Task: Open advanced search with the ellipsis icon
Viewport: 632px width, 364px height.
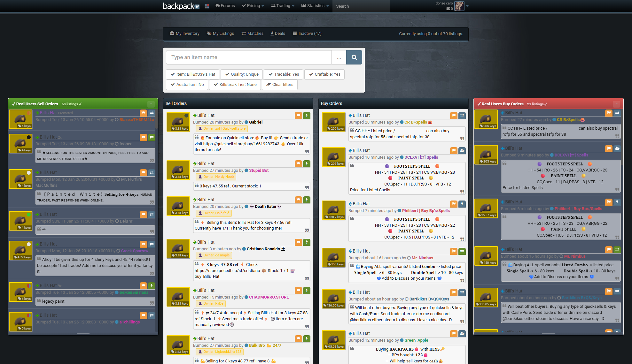Action: click(x=339, y=57)
